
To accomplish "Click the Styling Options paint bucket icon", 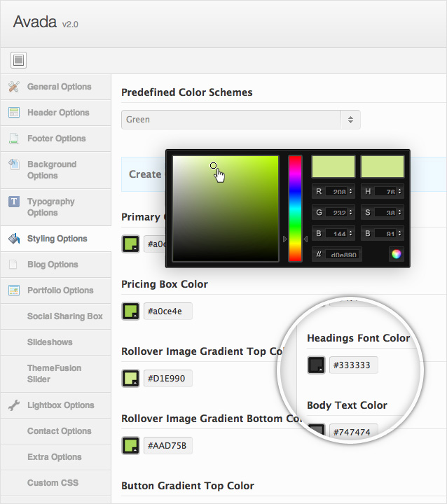I will coord(14,239).
